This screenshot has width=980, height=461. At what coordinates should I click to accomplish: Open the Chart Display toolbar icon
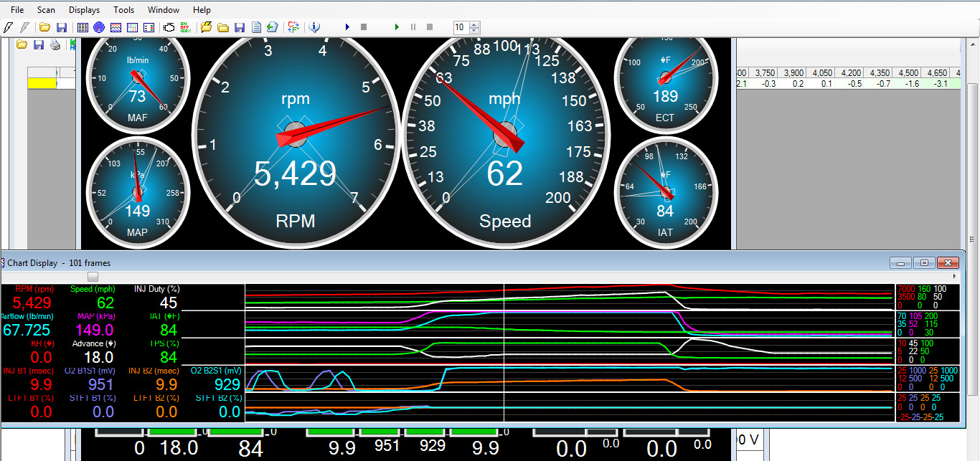point(116,27)
